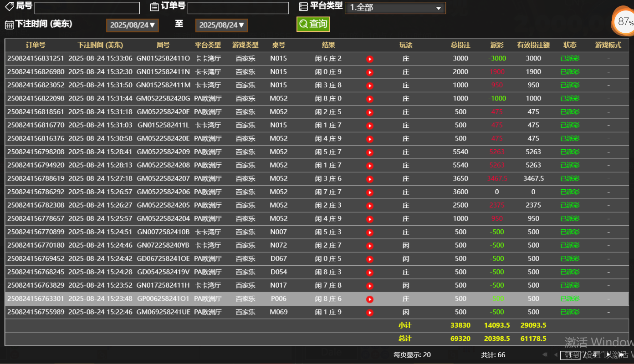Open replay for highlighted row GP006258241O1
Image resolution: width=634 pixels, height=364 pixels.
370,299
